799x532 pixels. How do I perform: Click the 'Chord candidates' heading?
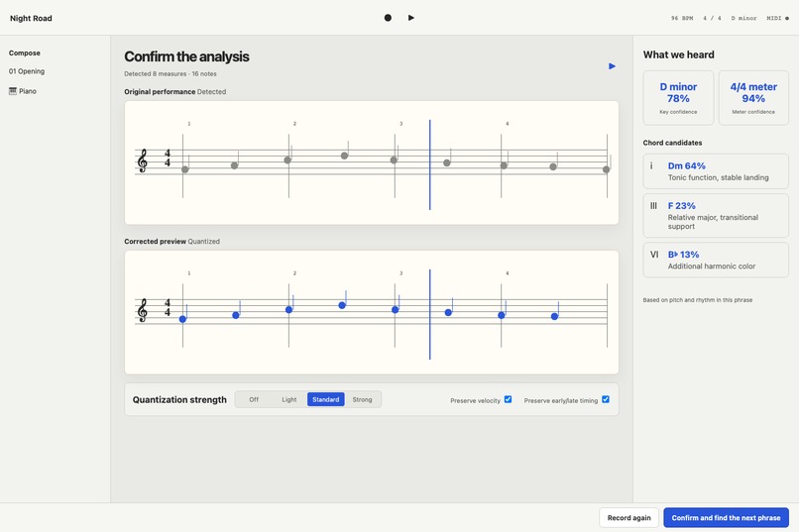[672, 143]
